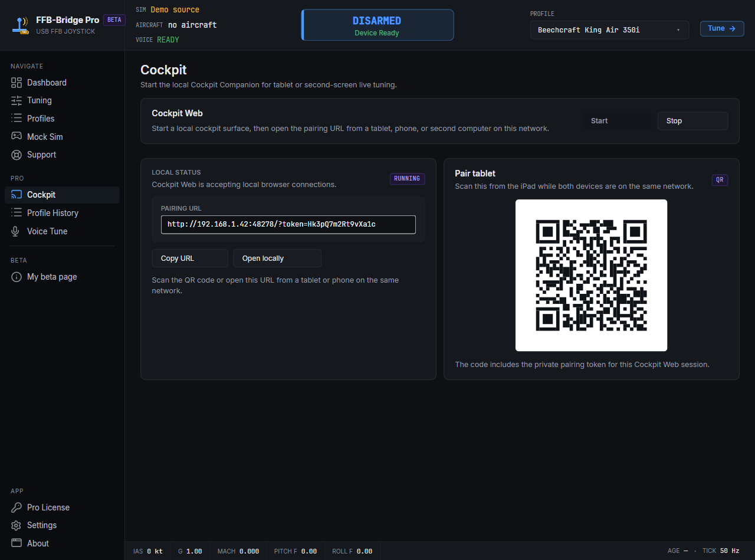Image resolution: width=755 pixels, height=560 pixels.
Task: Click the Pro License key icon
Action: point(17,507)
